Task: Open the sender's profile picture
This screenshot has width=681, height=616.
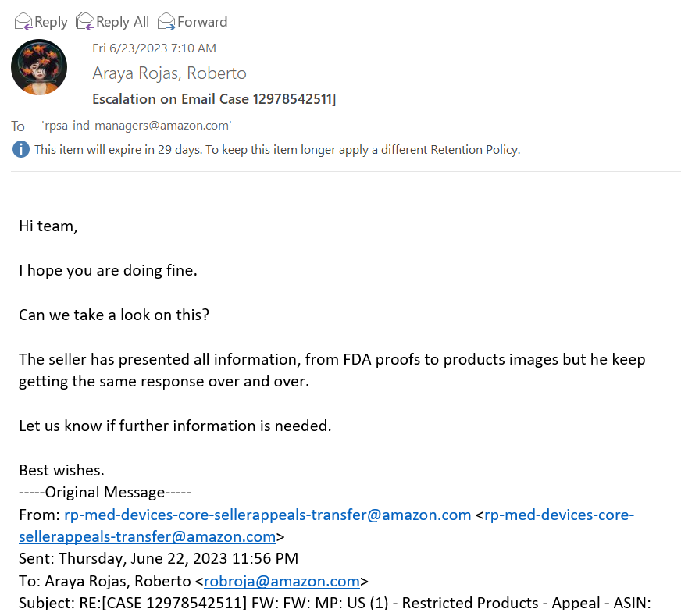Action: pyautogui.click(x=39, y=67)
